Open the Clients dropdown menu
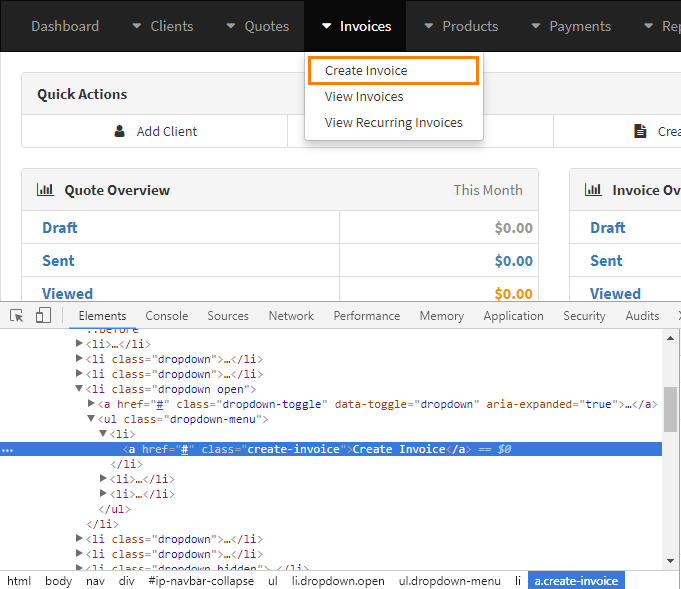The image size is (681, 589). click(x=163, y=26)
